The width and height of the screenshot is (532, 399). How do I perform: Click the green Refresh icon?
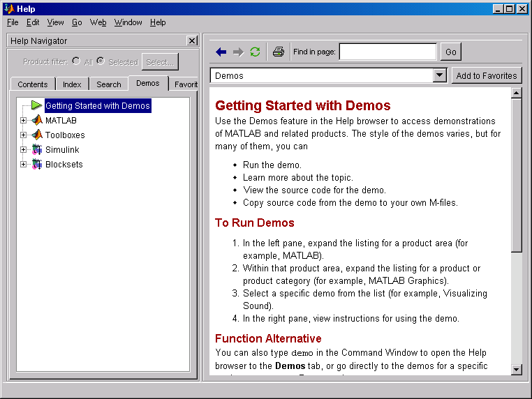[x=255, y=52]
